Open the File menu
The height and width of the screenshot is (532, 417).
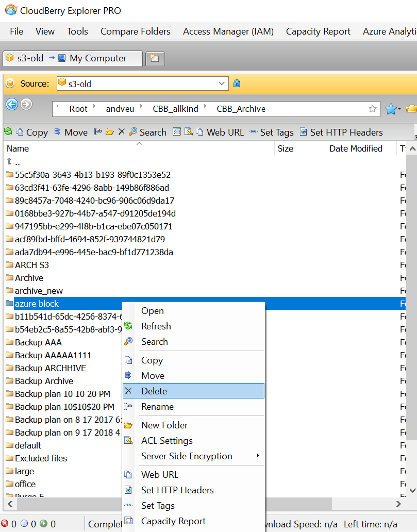point(16,31)
